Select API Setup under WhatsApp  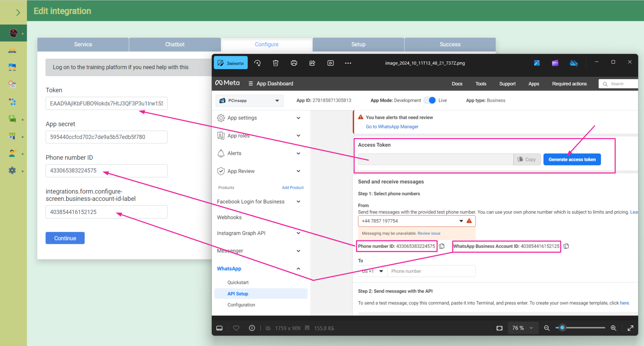tap(261, 294)
